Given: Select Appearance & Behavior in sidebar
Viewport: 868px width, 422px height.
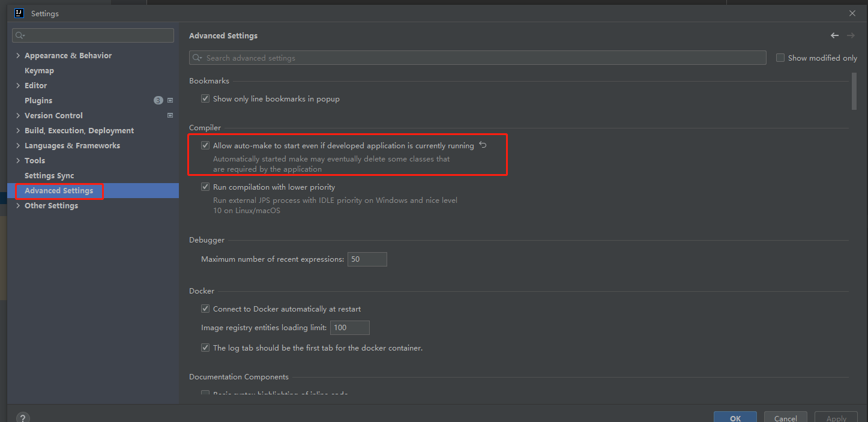Looking at the screenshot, I should (x=68, y=55).
